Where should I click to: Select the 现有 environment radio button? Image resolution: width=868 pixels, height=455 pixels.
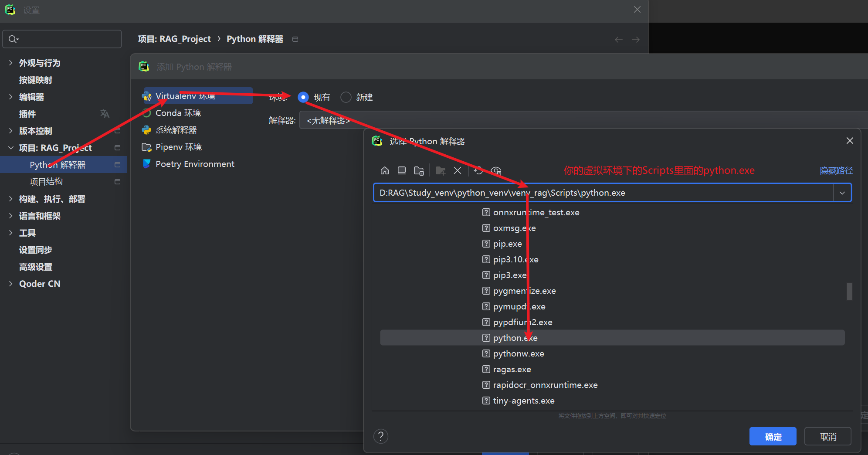click(x=303, y=97)
